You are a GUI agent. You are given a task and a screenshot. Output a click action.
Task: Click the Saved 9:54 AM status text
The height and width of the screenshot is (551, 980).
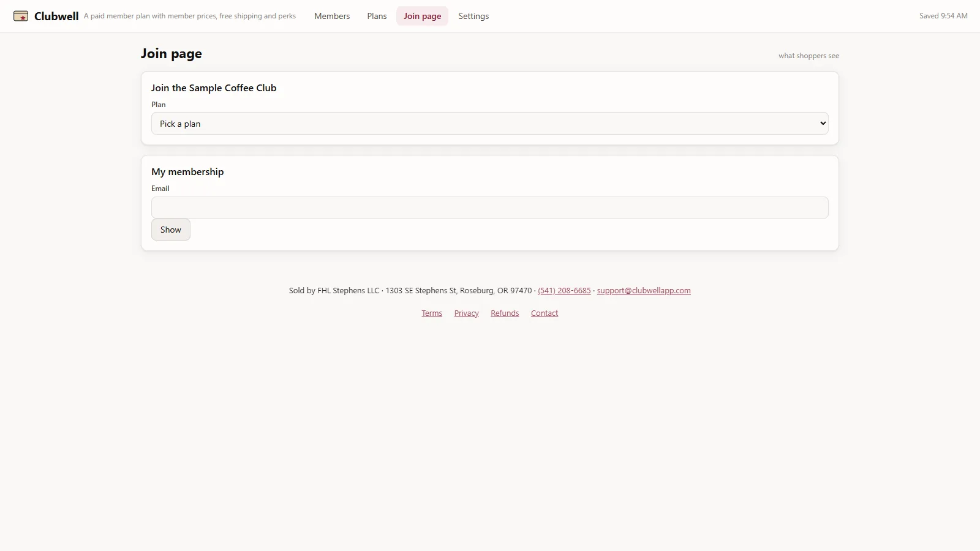pos(943,16)
